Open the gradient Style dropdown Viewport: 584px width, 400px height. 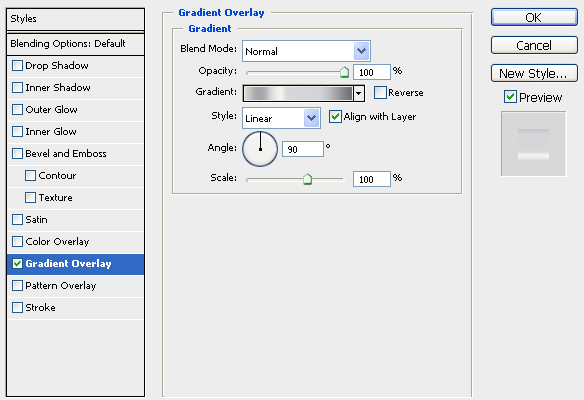coord(281,118)
